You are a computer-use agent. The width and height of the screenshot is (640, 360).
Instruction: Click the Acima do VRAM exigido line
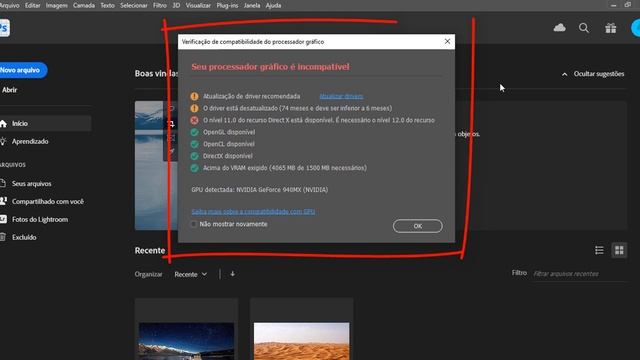pyautogui.click(x=285, y=168)
